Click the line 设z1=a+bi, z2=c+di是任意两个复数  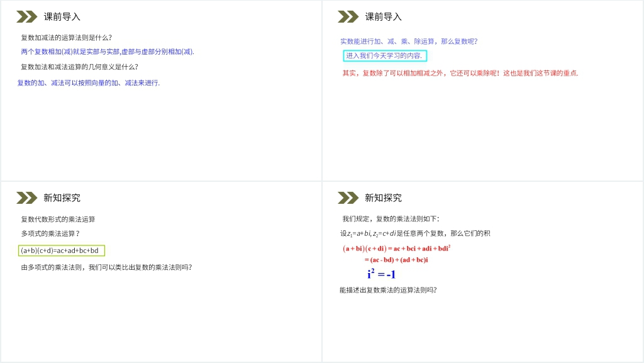click(x=415, y=233)
